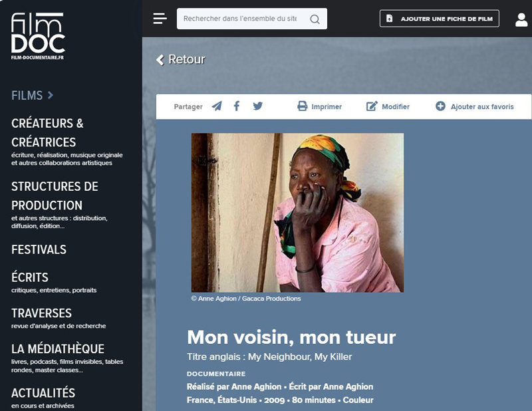The width and height of the screenshot is (532, 411).
Task: Expand the FILMS menu chevron
Action: pyautogui.click(x=51, y=95)
